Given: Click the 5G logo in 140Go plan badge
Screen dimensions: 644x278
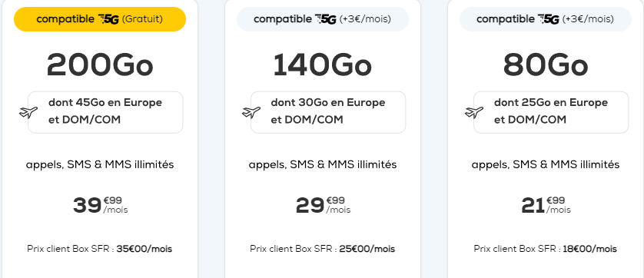Looking at the screenshot, I should tap(326, 19).
